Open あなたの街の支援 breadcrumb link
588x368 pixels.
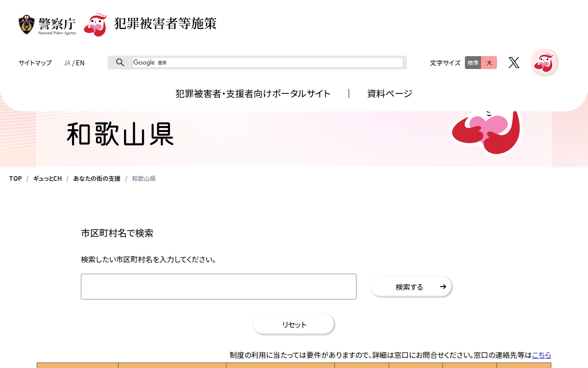[x=97, y=178]
